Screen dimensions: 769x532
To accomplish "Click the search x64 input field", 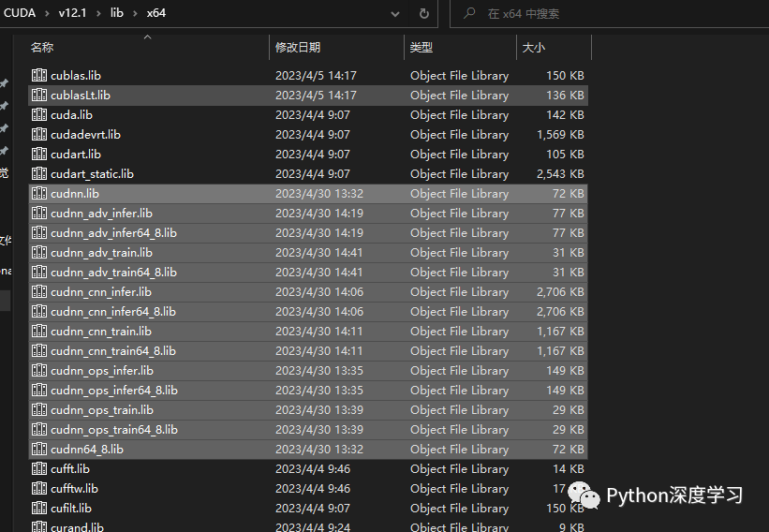I will tap(608, 13).
